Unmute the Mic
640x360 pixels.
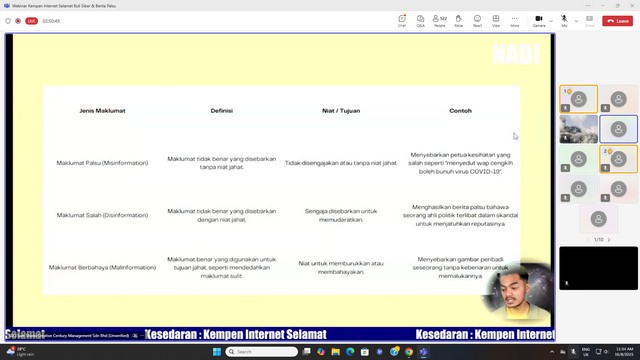click(x=564, y=21)
